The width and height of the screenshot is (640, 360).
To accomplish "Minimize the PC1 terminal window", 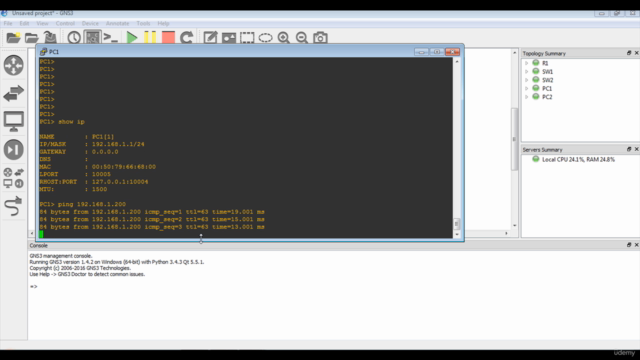I will click(421, 52).
